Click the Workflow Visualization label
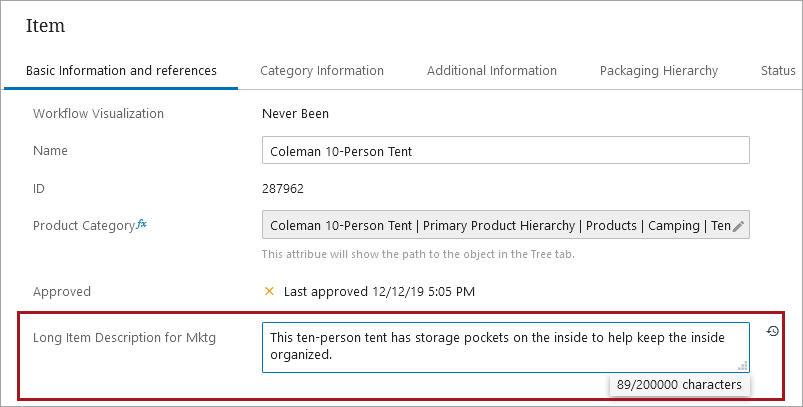This screenshot has width=803, height=407. coord(98,114)
